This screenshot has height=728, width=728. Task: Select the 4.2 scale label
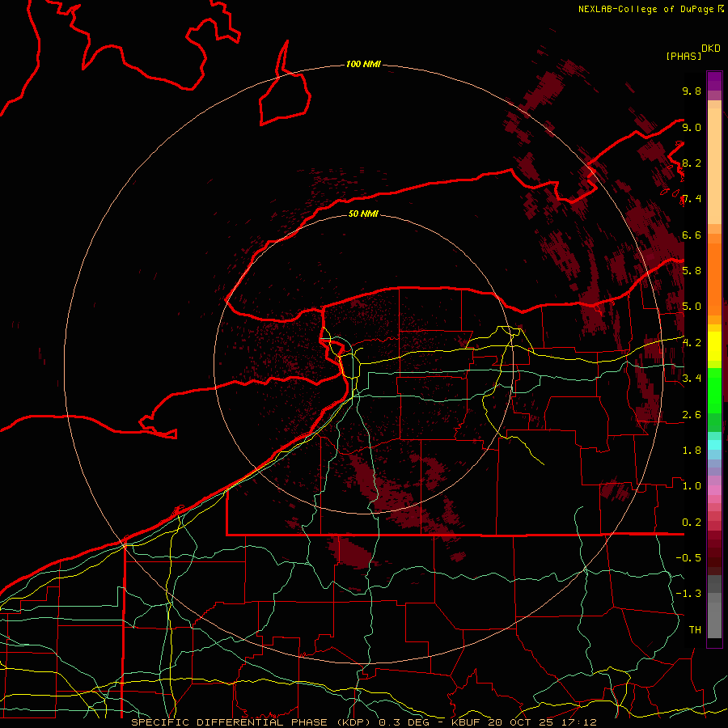pyautogui.click(x=692, y=343)
